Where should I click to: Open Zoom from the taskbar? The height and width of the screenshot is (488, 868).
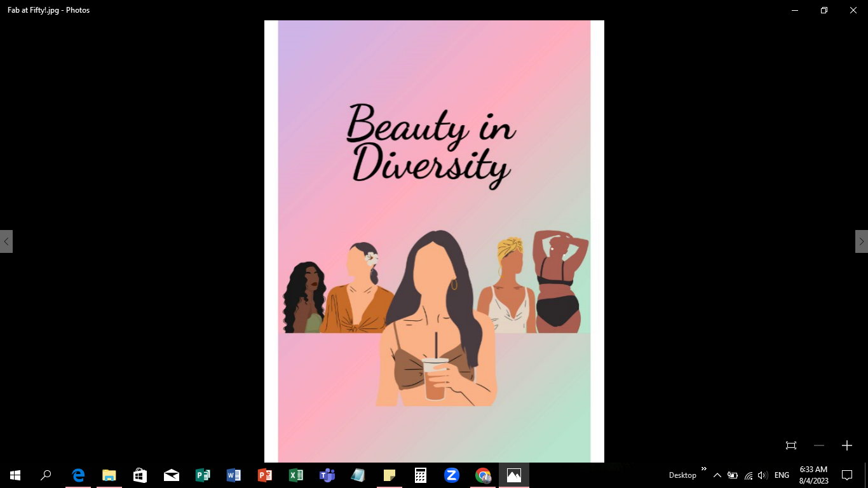pyautogui.click(x=452, y=475)
